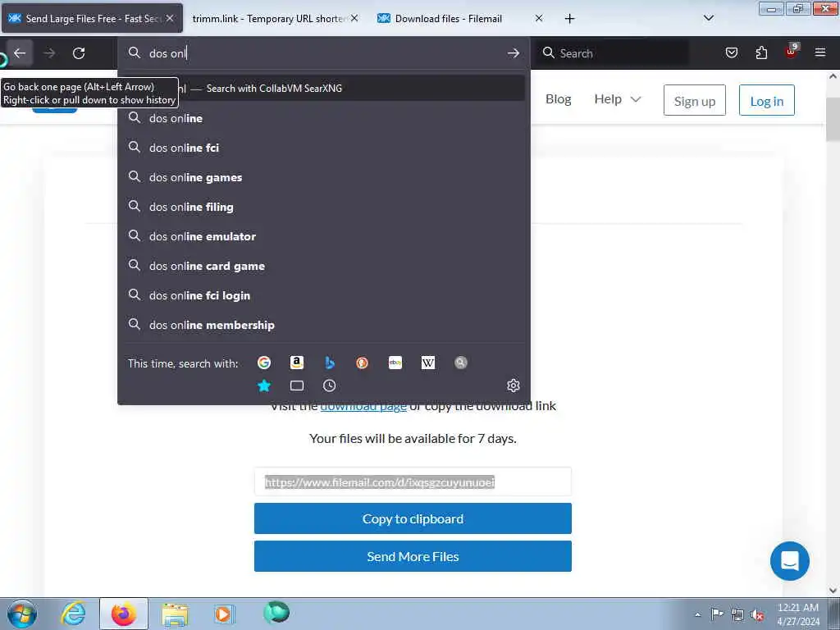Screen dimensions: 840x630
Task: Close the trimm.link tab
Action: [x=354, y=18]
